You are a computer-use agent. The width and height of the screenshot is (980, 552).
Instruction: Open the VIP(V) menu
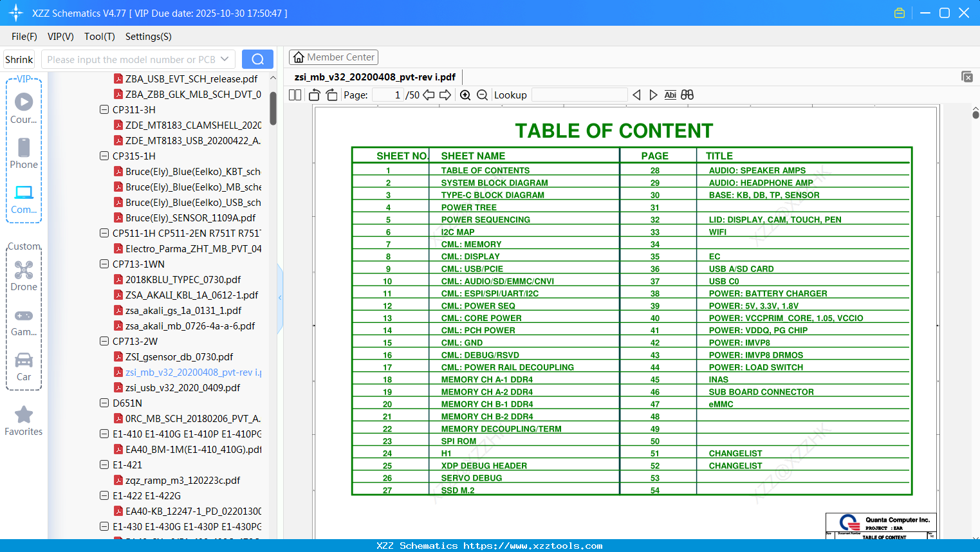tap(60, 37)
